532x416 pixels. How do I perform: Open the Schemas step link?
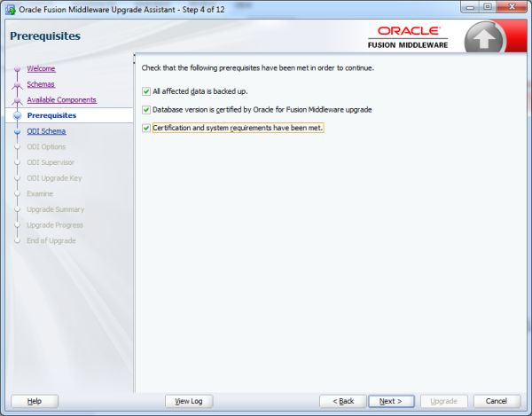point(41,84)
